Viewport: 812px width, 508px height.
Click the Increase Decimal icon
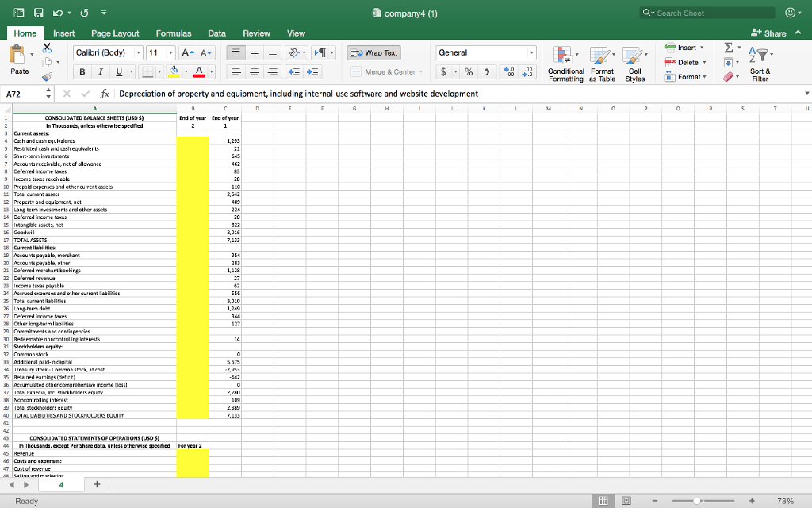point(509,71)
